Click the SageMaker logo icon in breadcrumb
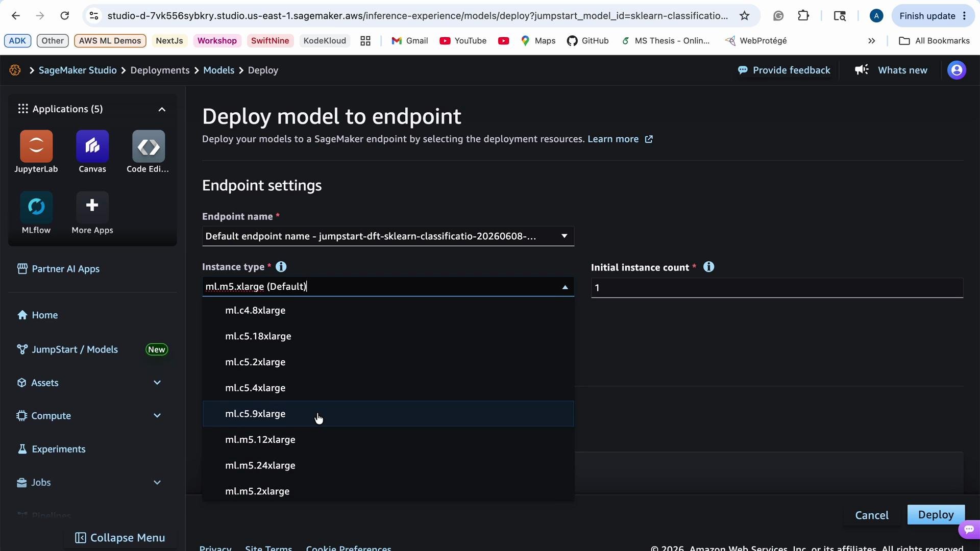 [15, 70]
